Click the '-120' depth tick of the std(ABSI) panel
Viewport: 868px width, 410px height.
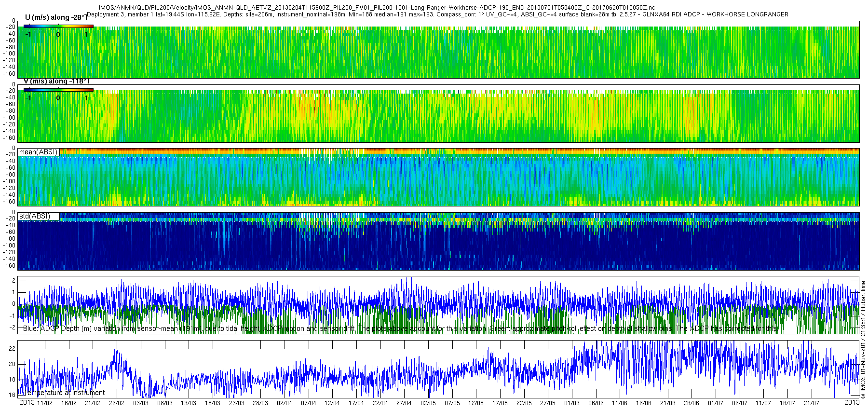[9, 252]
